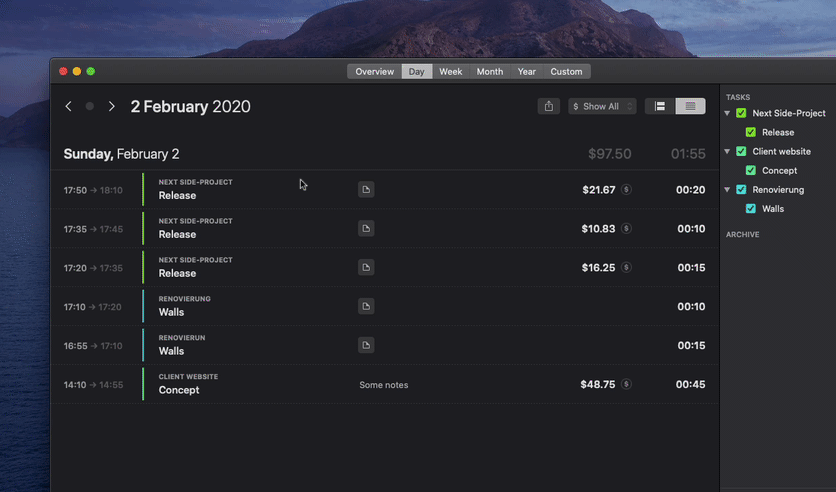Click the Sunday, February 2 heading
Viewport: 836px width, 492px height.
122,154
